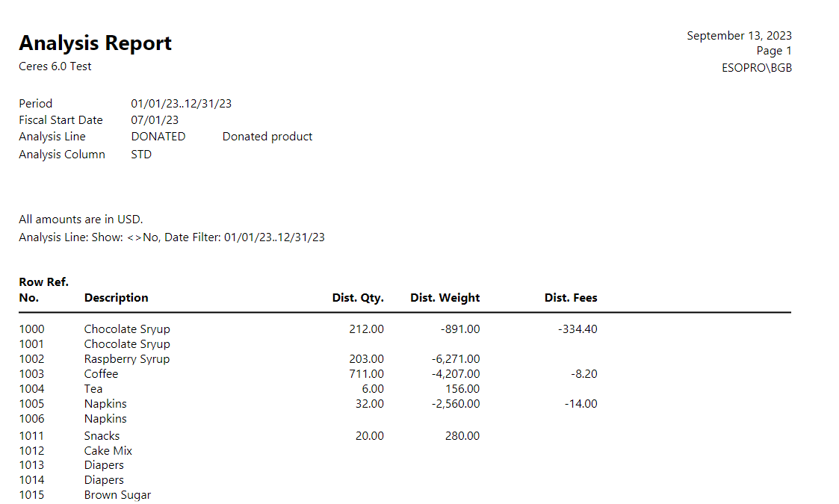Screen dimensions: 839x504
Task: Select the September 13, 2023 date text
Action: point(739,36)
